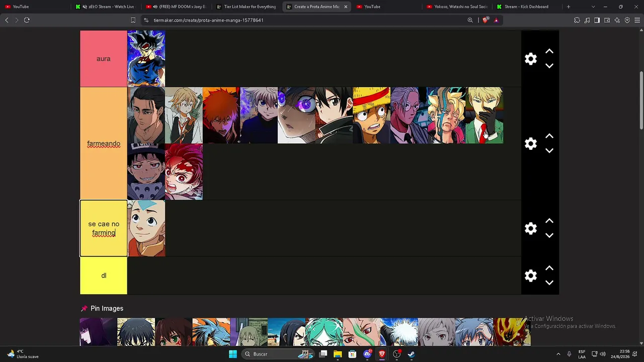The height and width of the screenshot is (362, 644).
Task: Move the aura tier up
Action: (x=549, y=51)
